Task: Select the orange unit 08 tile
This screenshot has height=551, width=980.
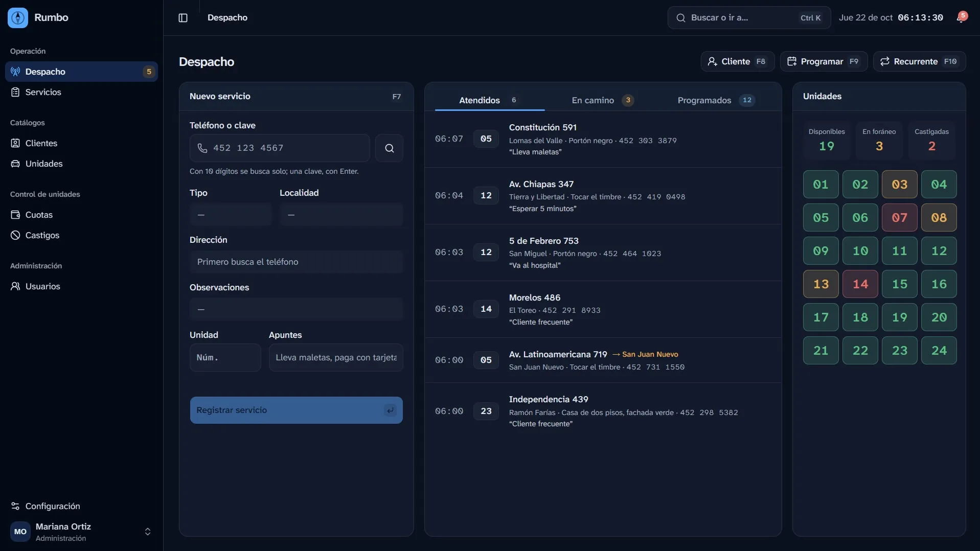Action: pos(939,217)
